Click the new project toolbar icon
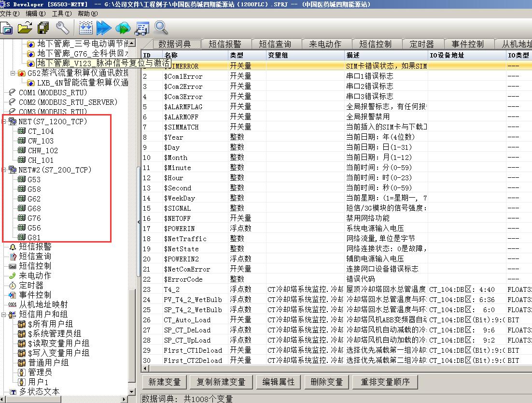The image size is (532, 403). 6,28
